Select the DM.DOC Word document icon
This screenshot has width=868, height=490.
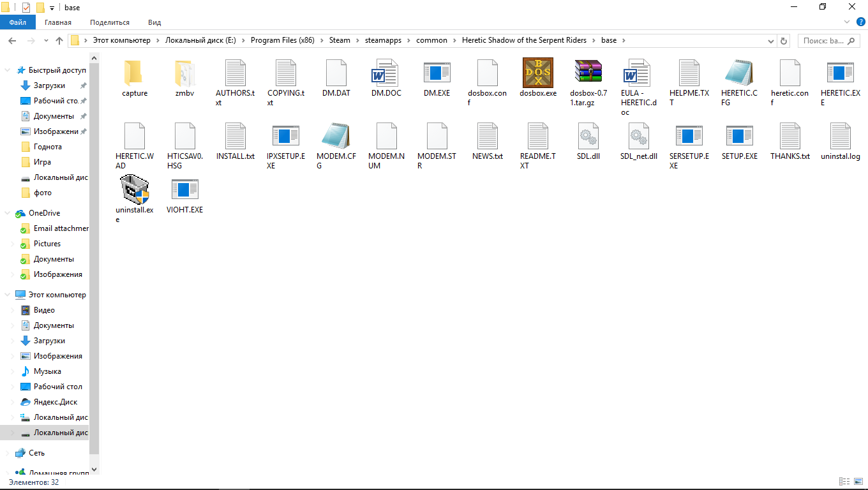point(386,73)
